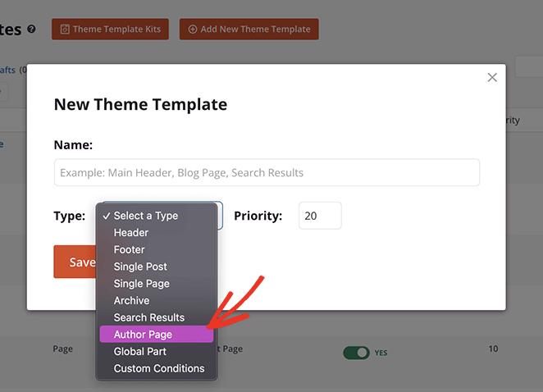The height and width of the screenshot is (392, 543).
Task: Open the help question mark icon
Action: coord(31,29)
